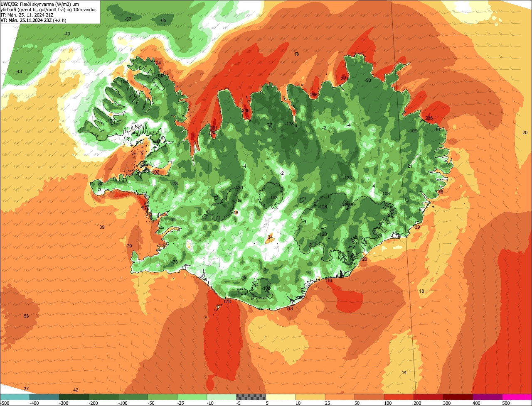This screenshot has width=532, height=406.
Task: Click the ocean value 53
Action: (x=26, y=316)
